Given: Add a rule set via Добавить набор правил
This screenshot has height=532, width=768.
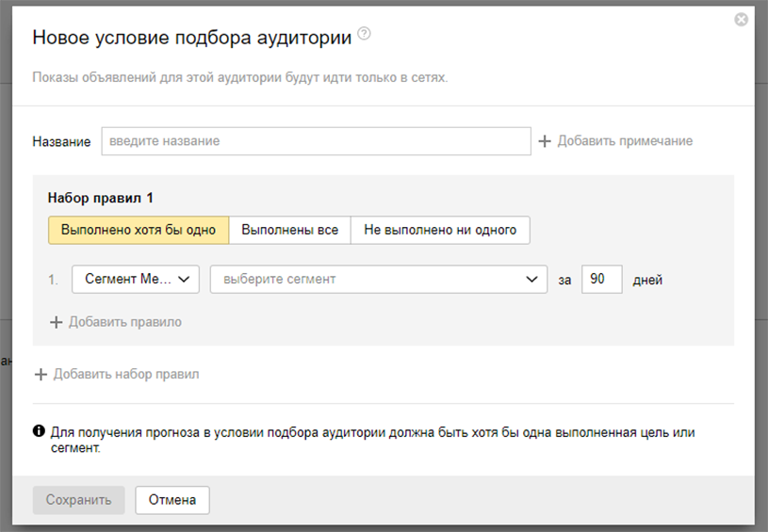Looking at the screenshot, I should [125, 374].
